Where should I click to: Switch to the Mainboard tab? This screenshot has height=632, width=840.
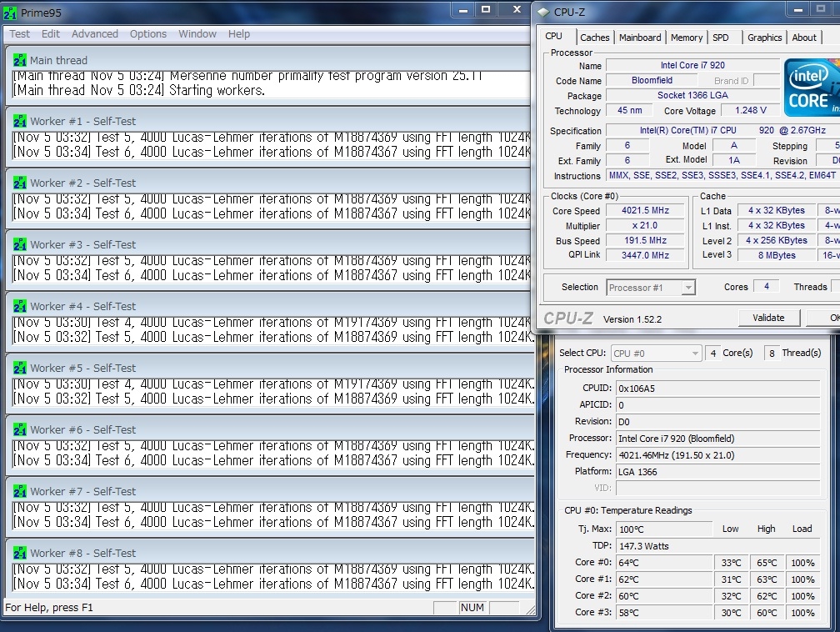(x=640, y=38)
